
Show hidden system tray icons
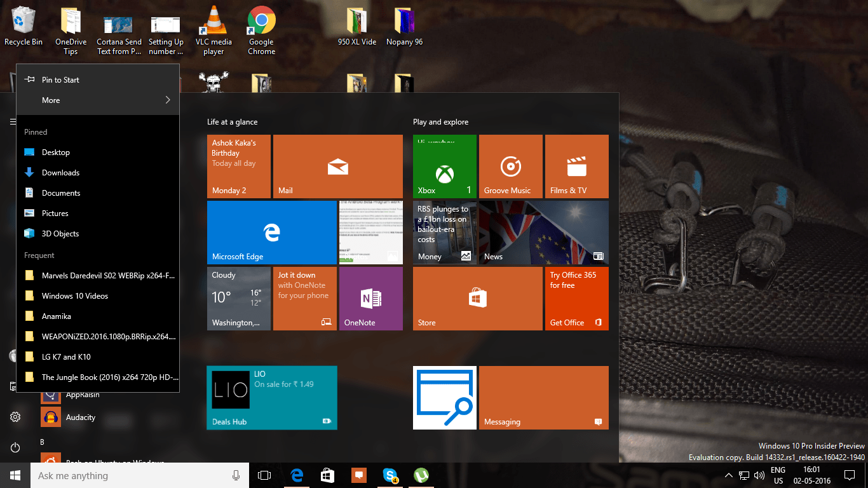click(x=728, y=475)
